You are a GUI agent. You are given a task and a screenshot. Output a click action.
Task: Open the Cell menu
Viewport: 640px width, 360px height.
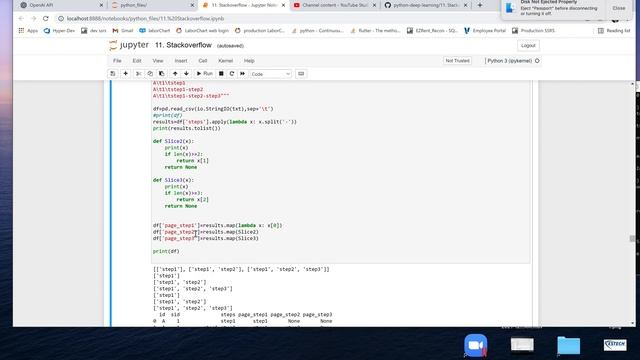pyautogui.click(x=203, y=61)
